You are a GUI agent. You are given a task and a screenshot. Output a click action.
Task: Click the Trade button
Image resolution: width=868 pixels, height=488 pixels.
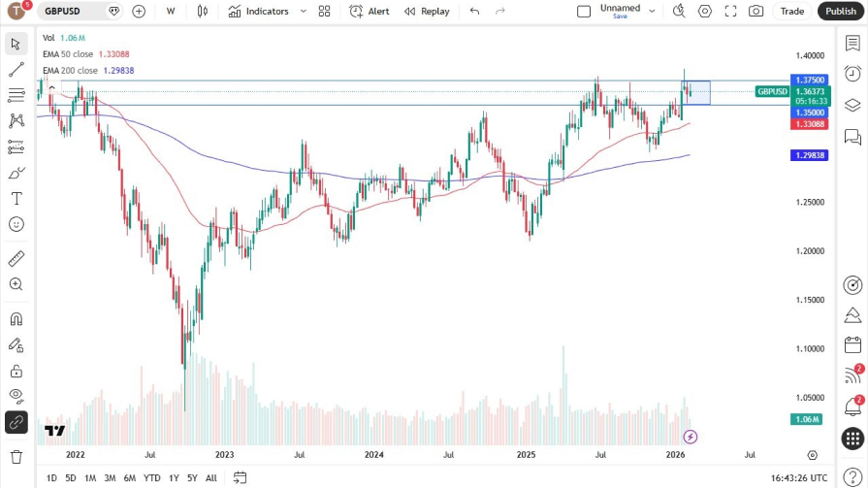pyautogui.click(x=792, y=11)
